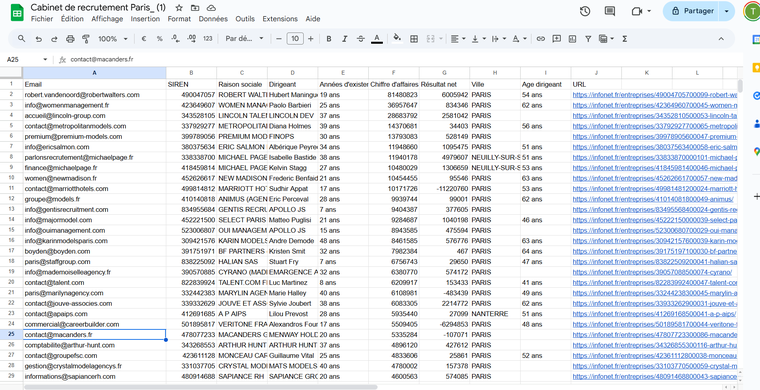
Task: Open the Données menu
Action: pos(213,19)
